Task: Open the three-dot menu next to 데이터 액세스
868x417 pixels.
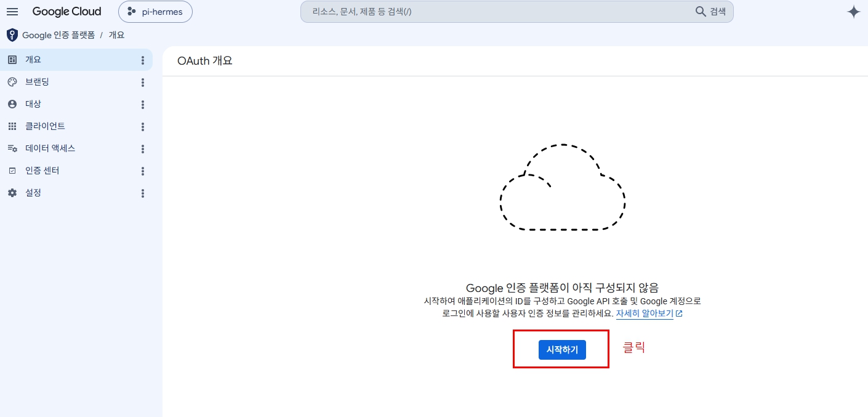Action: pos(143,149)
